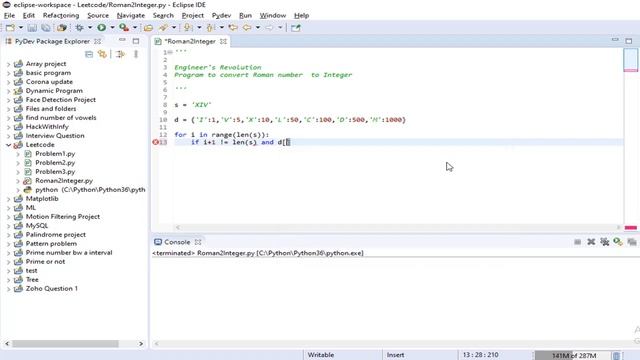Open the External Tools dropdown arrow
Screen dimensions: 640x360
(135, 28)
